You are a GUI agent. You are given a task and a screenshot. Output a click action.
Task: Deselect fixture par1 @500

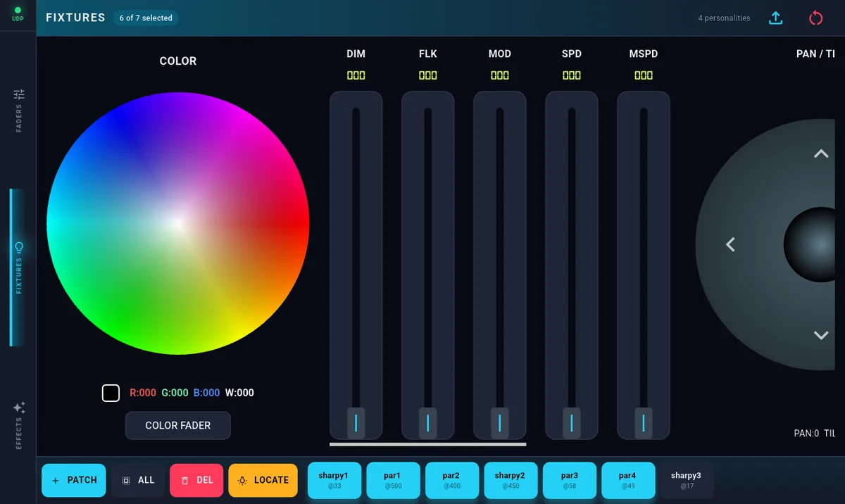point(393,480)
